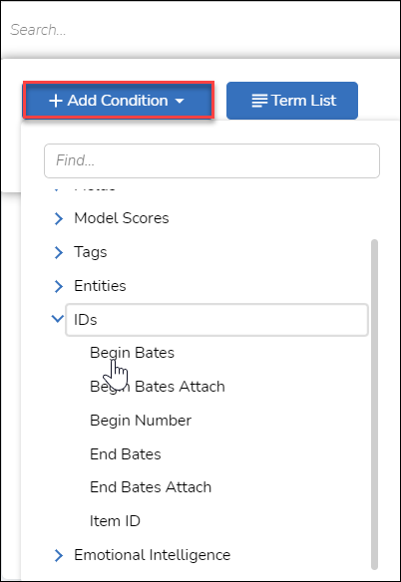Select the IDs category row
The width and height of the screenshot is (401, 582).
pyautogui.click(x=217, y=320)
